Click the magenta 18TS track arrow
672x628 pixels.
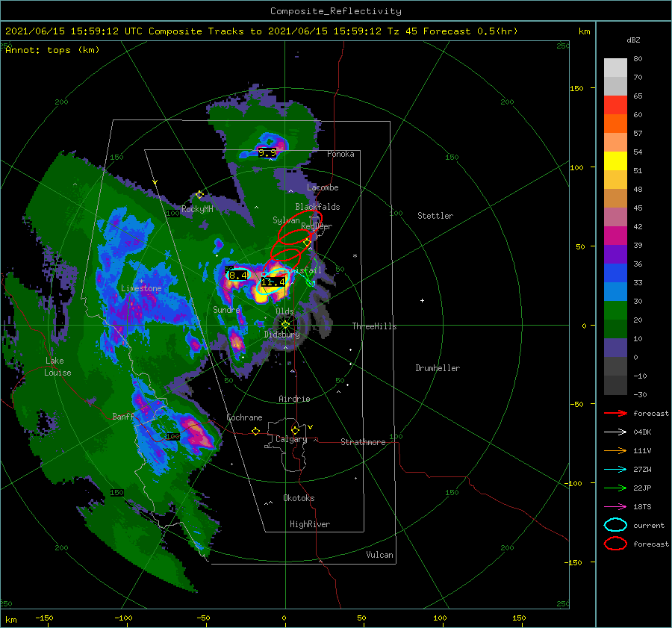(x=615, y=507)
